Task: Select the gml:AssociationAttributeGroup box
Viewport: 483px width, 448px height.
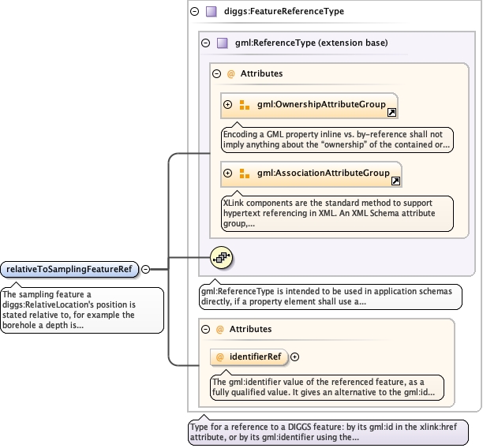Action: (x=311, y=174)
